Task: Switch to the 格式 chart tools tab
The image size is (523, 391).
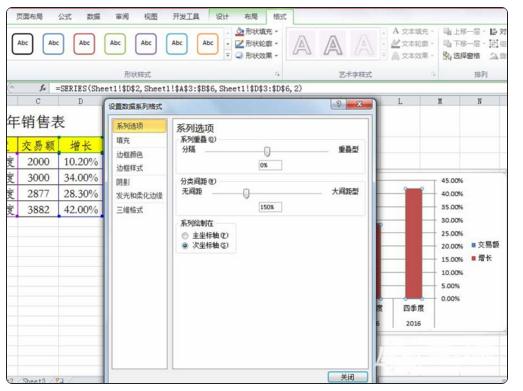Action: tap(280, 16)
